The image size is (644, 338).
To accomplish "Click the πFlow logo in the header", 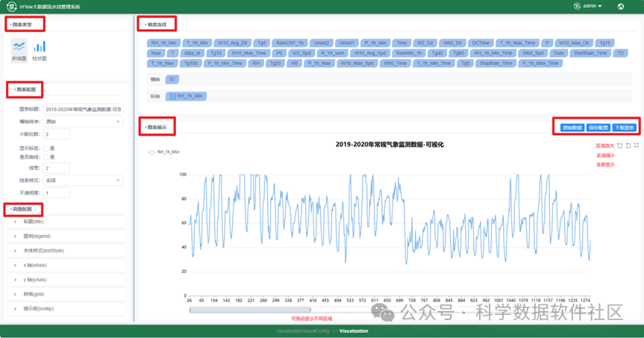I will [13, 6].
